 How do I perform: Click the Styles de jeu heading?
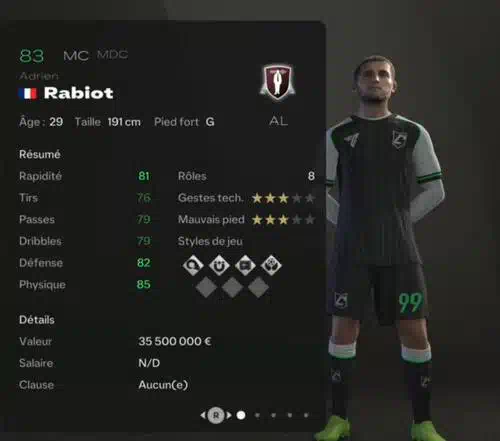[x=210, y=241]
